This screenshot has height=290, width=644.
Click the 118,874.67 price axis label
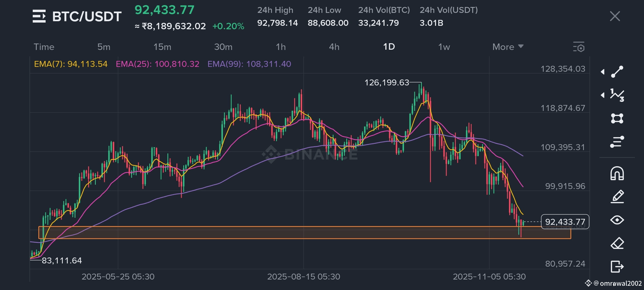click(x=563, y=108)
